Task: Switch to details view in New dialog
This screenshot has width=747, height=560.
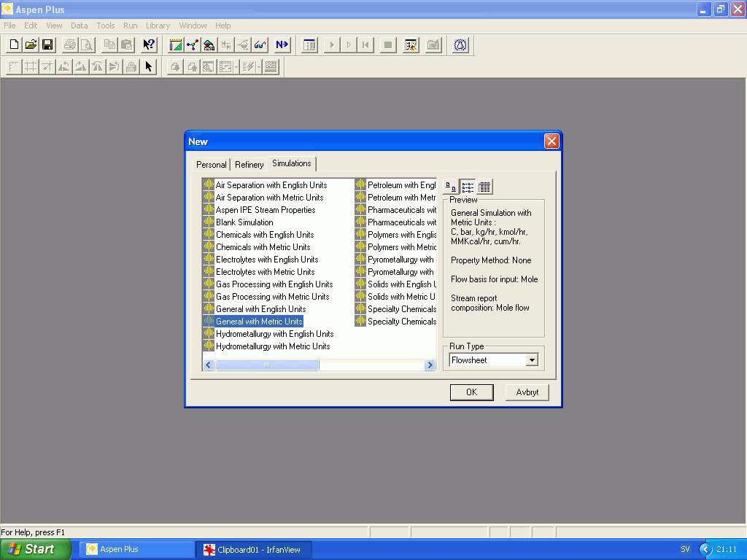Action: (x=484, y=187)
